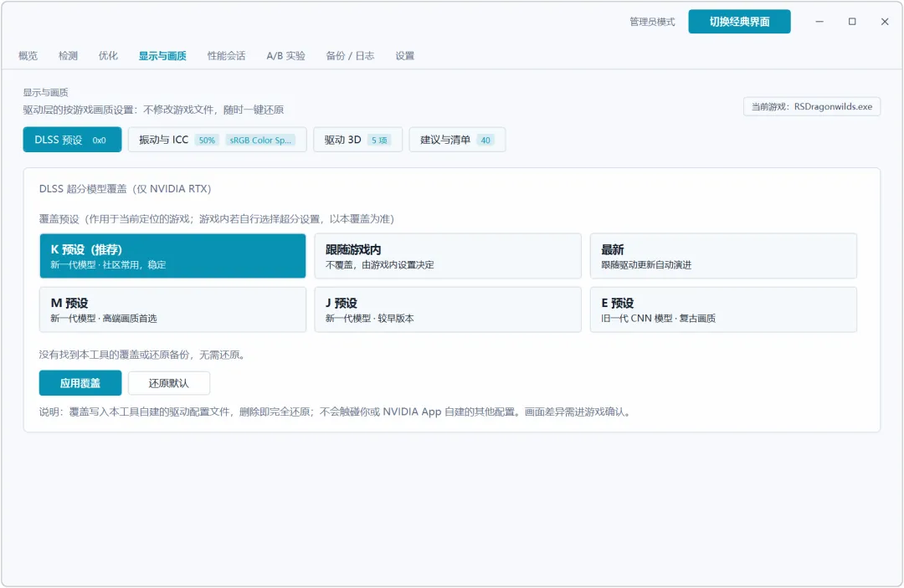Open the 振动与 ICC sub-tab

[x=218, y=140]
